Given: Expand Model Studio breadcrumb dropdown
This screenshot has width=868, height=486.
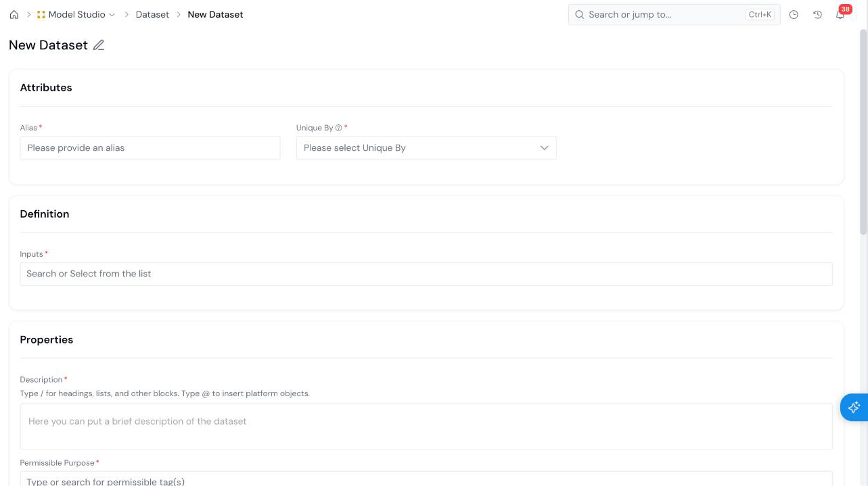Looking at the screenshot, I should coord(112,15).
